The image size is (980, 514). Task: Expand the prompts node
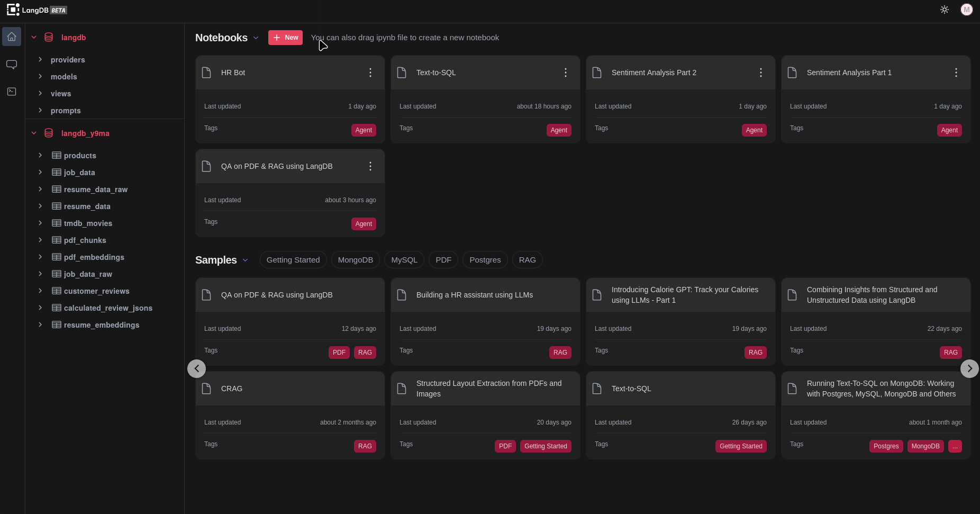click(x=40, y=110)
